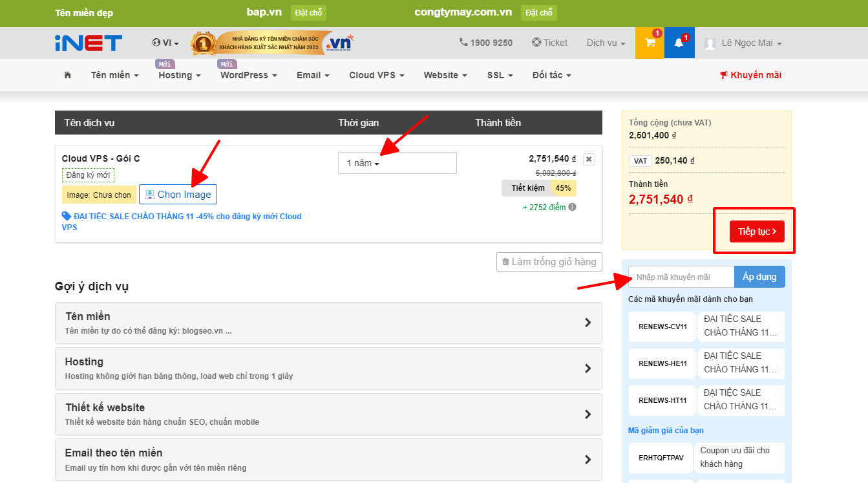Screen dimensions: 868x483
Task: Click the iNET logo
Action: [89, 43]
